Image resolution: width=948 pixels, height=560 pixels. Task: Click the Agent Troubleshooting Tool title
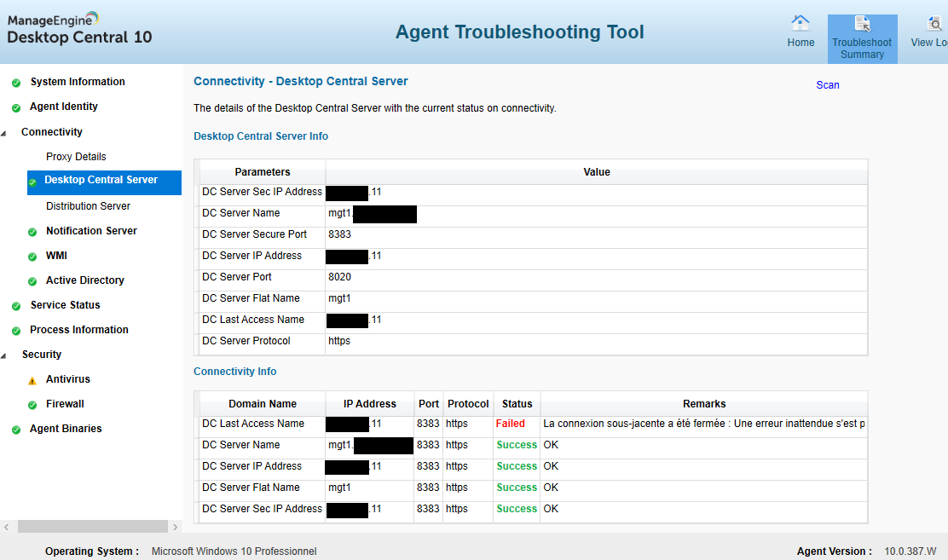[x=520, y=32]
